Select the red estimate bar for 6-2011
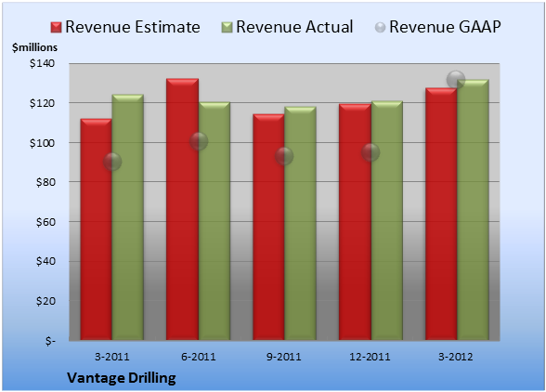 click(x=182, y=209)
